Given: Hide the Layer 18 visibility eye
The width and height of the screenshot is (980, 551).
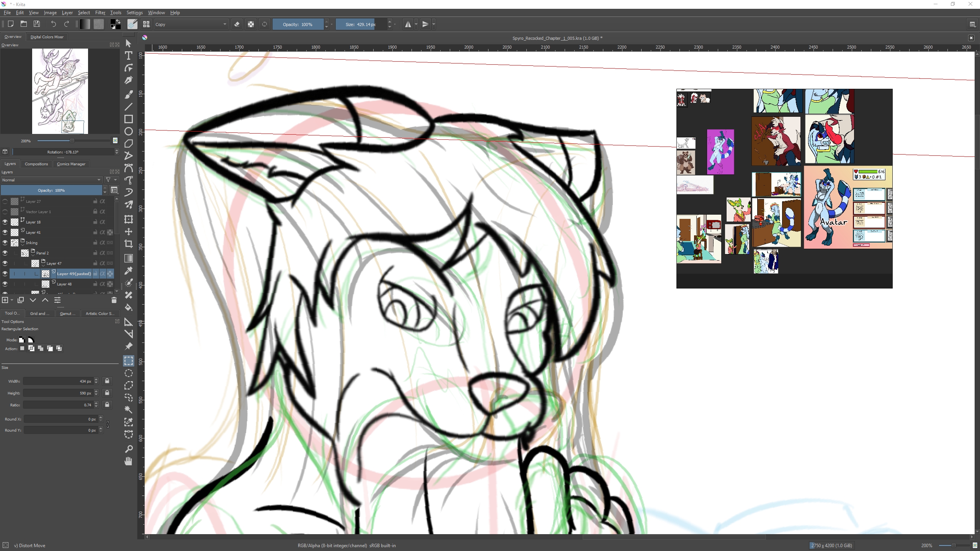Looking at the screenshot, I should (x=5, y=222).
